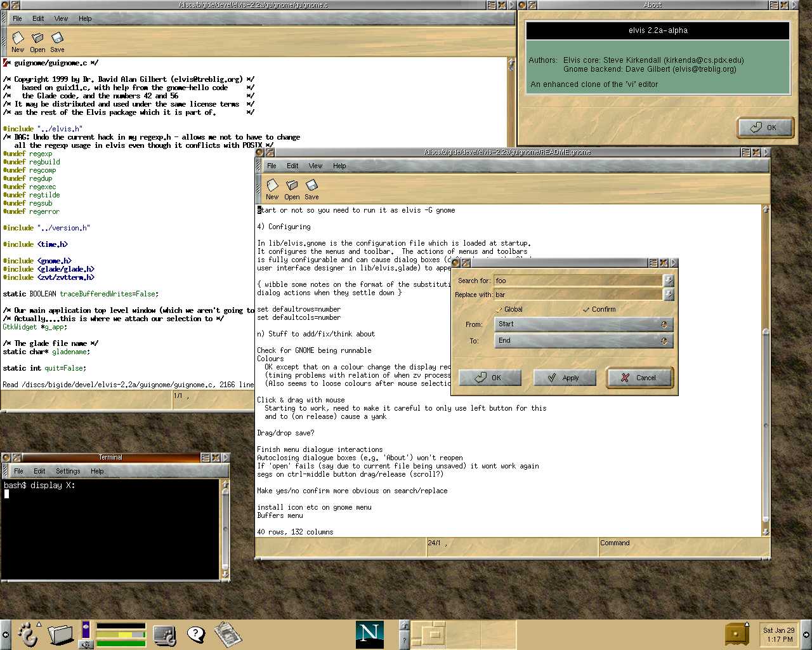The width and height of the screenshot is (812, 650).
Task: Click the README.gnome window vertical scrollbar track
Action: click(766, 371)
